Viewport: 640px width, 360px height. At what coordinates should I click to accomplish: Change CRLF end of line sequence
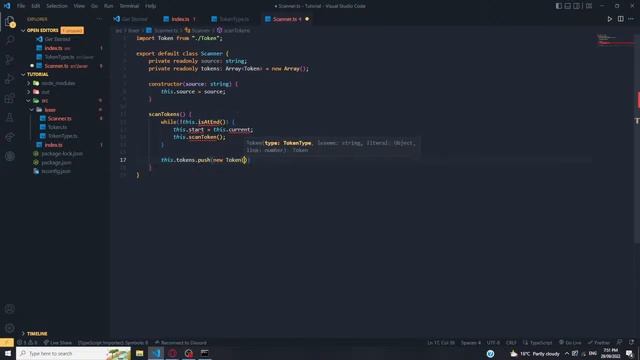[511, 342]
